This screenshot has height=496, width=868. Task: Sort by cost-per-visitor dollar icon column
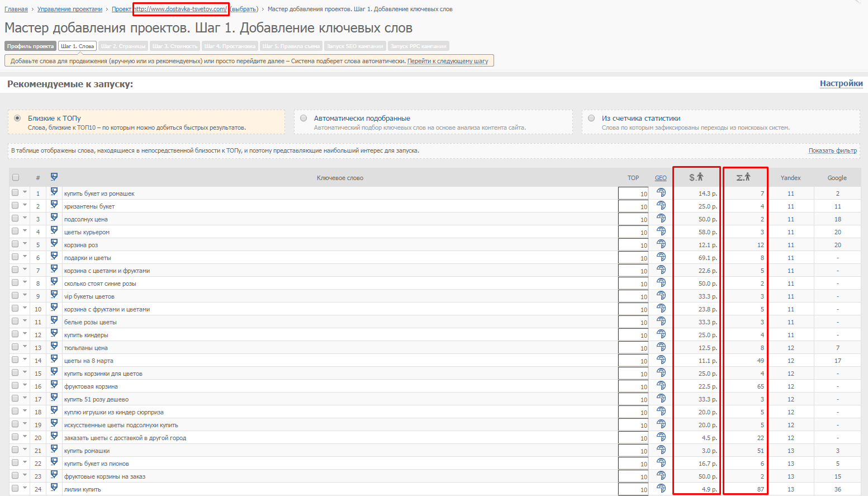point(696,177)
